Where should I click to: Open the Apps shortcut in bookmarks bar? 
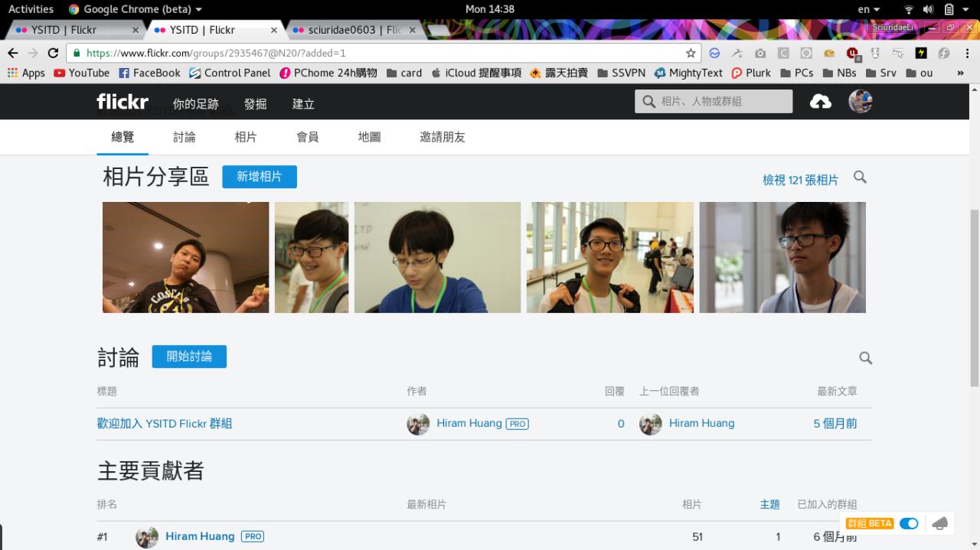(25, 73)
